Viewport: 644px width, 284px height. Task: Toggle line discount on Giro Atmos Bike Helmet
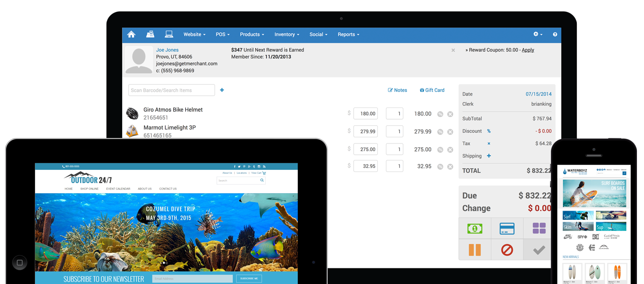click(x=440, y=114)
